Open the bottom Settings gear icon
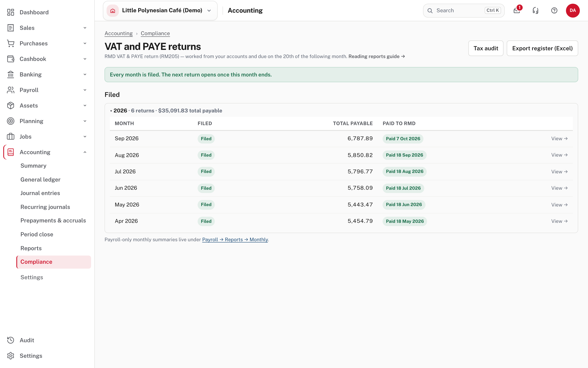The image size is (588, 368). point(10,356)
